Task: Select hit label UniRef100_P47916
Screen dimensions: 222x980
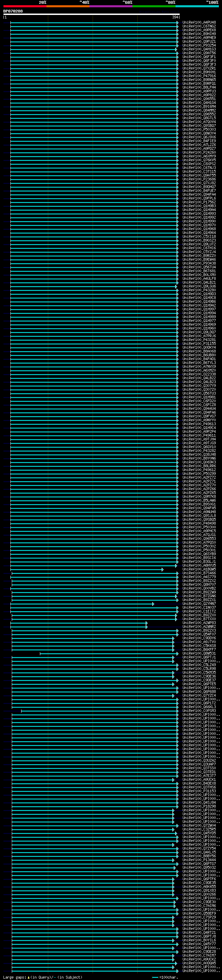Action: [199, 76]
